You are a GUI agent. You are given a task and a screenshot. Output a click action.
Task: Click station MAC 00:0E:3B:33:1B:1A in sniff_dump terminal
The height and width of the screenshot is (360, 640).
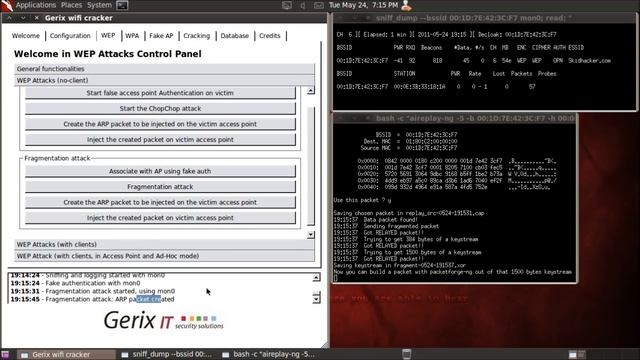click(419, 87)
